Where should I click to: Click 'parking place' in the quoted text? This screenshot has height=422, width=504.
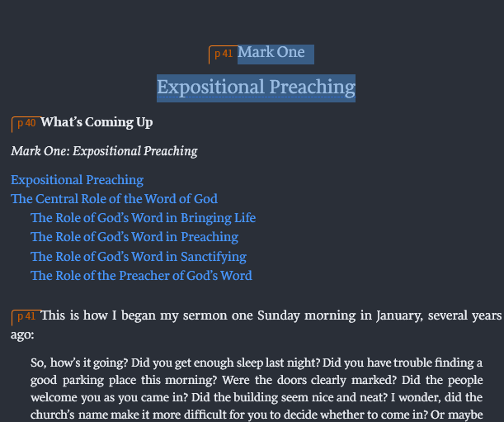click(99, 380)
